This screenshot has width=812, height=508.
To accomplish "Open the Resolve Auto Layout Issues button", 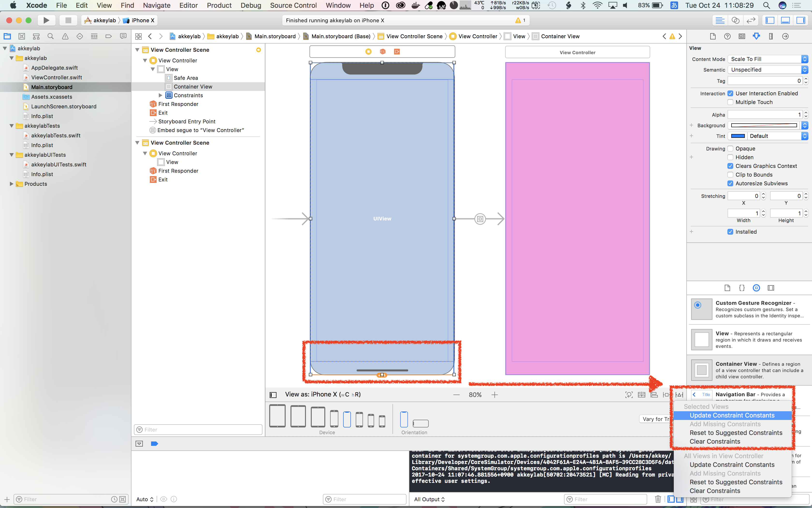I will pyautogui.click(x=679, y=395).
